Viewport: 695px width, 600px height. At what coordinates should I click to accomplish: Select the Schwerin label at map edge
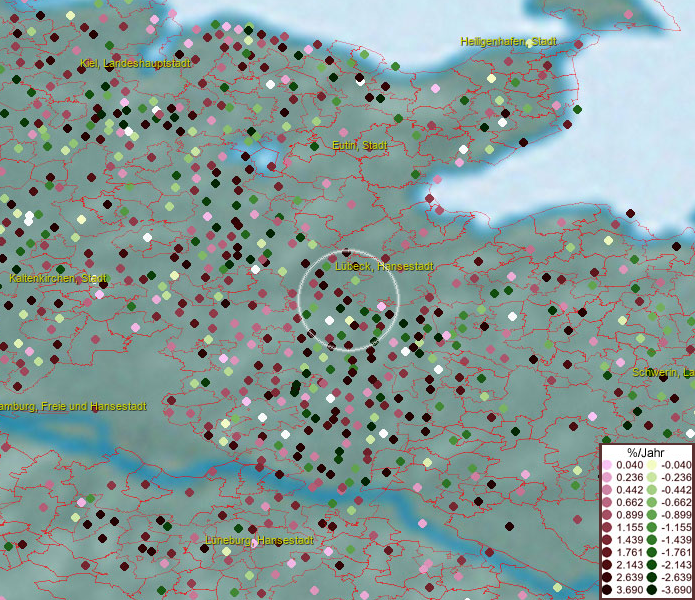(x=664, y=373)
